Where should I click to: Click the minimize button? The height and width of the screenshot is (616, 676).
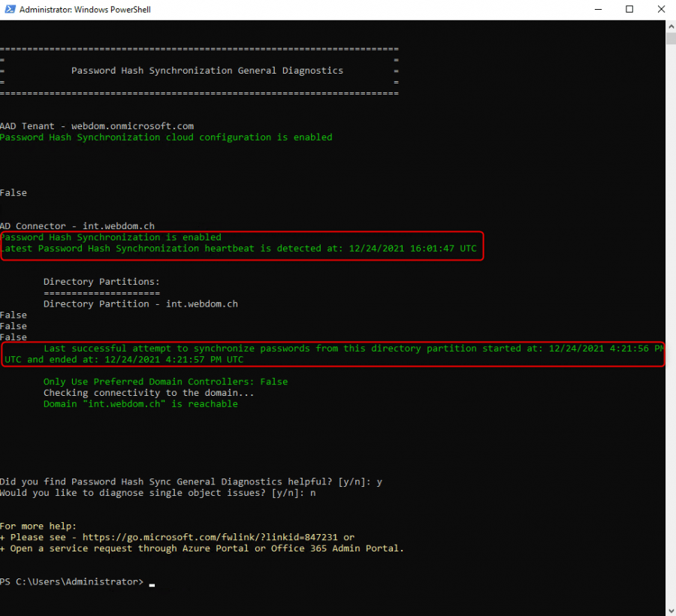coord(598,9)
